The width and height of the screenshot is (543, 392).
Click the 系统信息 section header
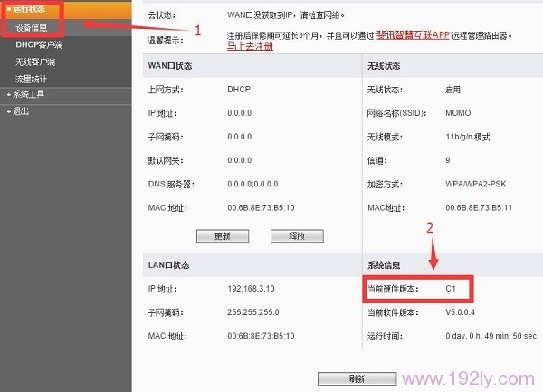pos(387,264)
